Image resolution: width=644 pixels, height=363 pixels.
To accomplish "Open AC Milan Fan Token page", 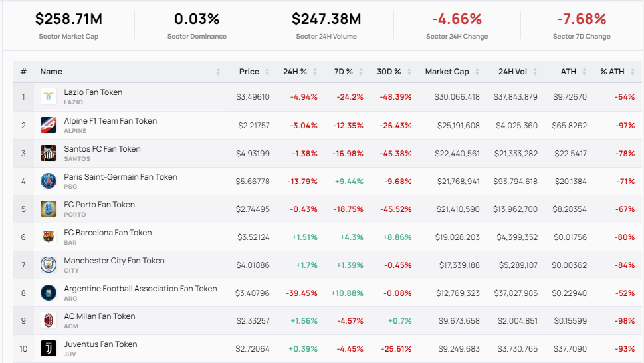I will [100, 316].
